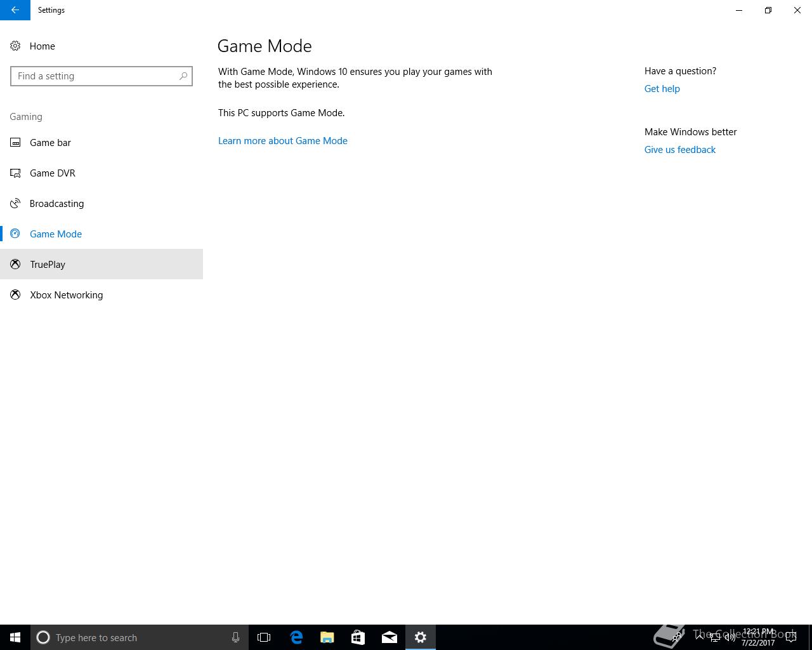
Task: Open the Windows Start menu
Action: point(15,637)
